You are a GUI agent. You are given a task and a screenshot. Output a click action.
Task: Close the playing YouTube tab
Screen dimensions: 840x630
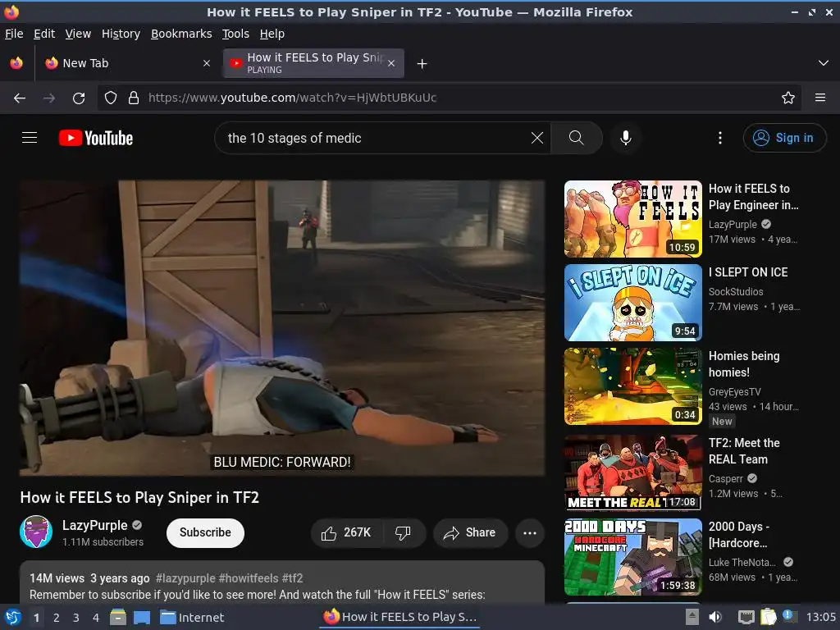391,63
